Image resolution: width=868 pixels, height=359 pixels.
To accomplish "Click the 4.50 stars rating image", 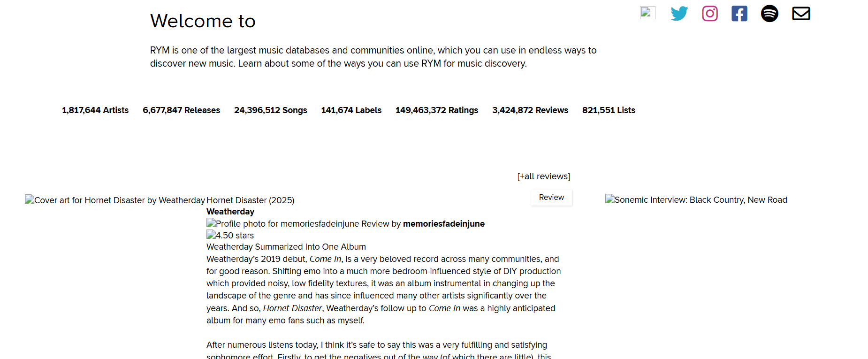I will point(230,236).
